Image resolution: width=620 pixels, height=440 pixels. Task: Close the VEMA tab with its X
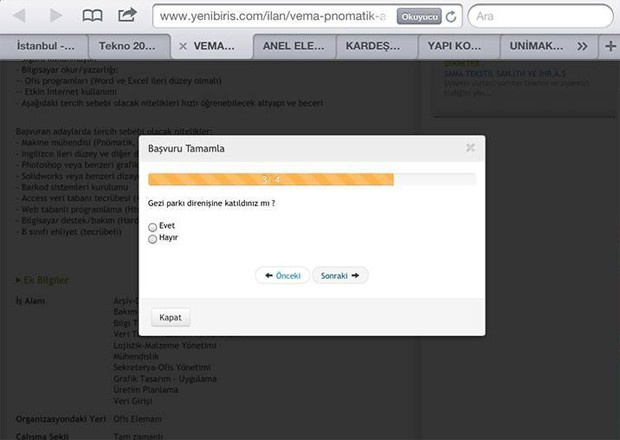coord(182,47)
